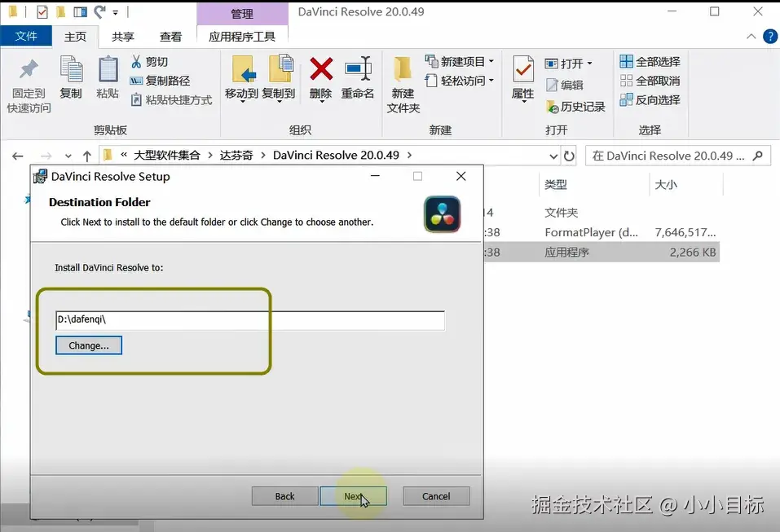Screen dimensions: 780x532
Task: Click Select all (全部选择)
Action: click(650, 62)
